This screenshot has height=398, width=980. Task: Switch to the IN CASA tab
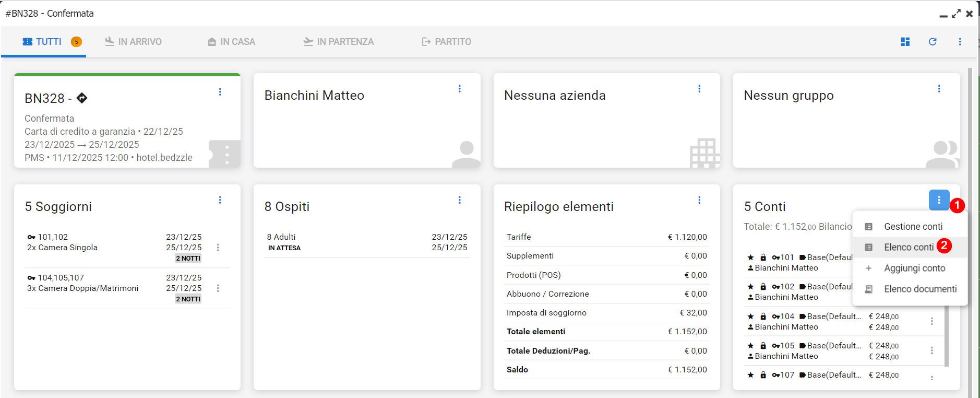click(231, 42)
